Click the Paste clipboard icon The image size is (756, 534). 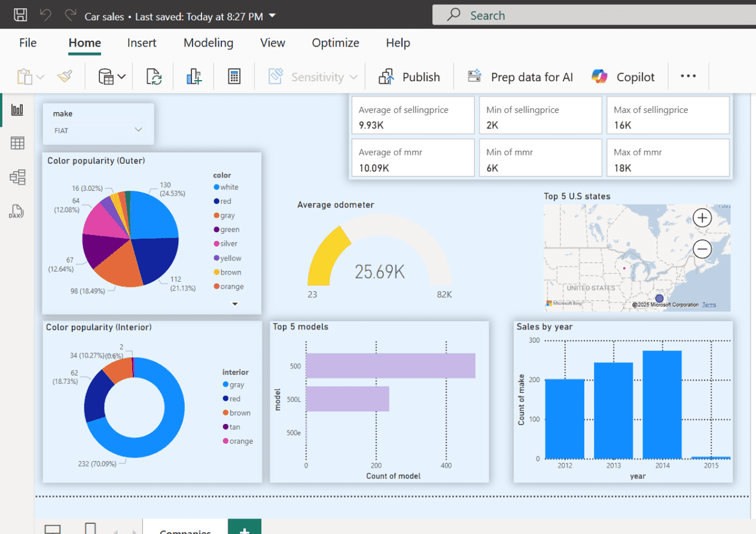point(25,77)
